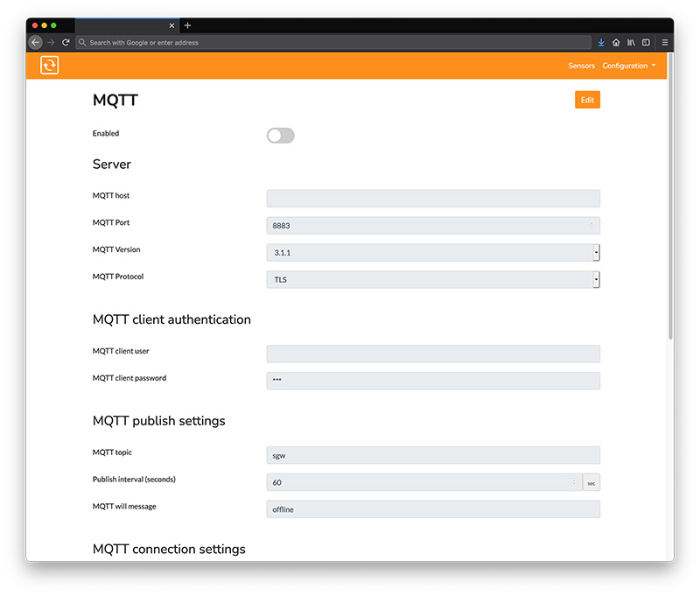Open the downloads arrow icon
Viewport: 700px width, 596px height.
(601, 42)
